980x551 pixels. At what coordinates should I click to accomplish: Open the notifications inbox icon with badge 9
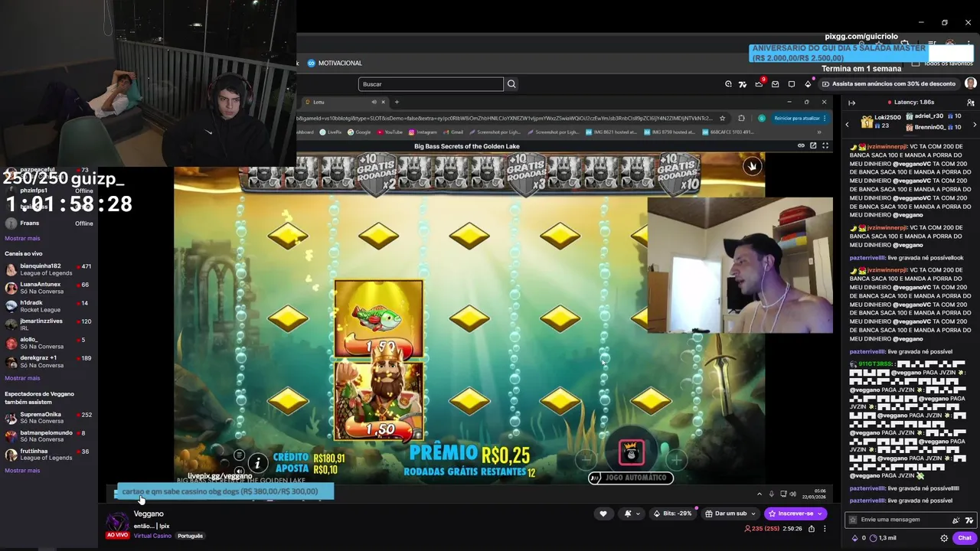coord(759,83)
